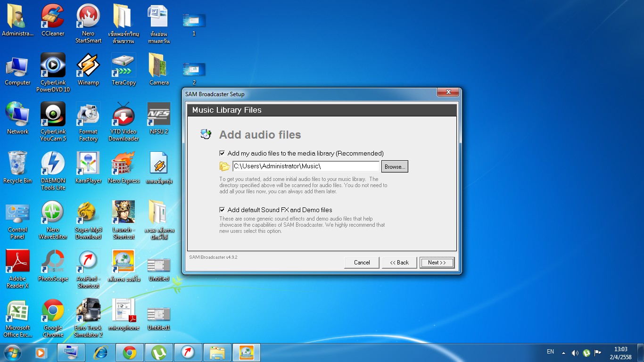The height and width of the screenshot is (362, 644).
Task: Go back to the previous setup step
Action: pyautogui.click(x=399, y=263)
